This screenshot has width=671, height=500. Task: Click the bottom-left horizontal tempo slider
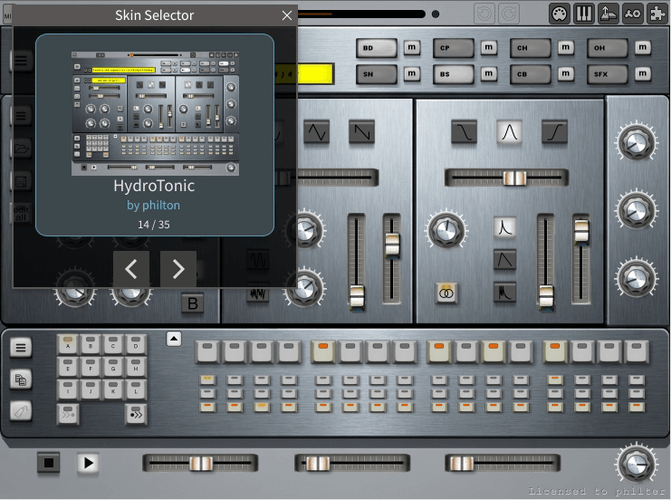pyautogui.click(x=200, y=463)
